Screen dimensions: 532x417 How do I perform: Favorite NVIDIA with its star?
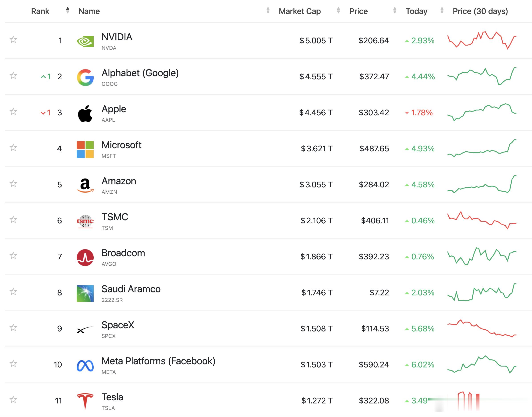13,40
